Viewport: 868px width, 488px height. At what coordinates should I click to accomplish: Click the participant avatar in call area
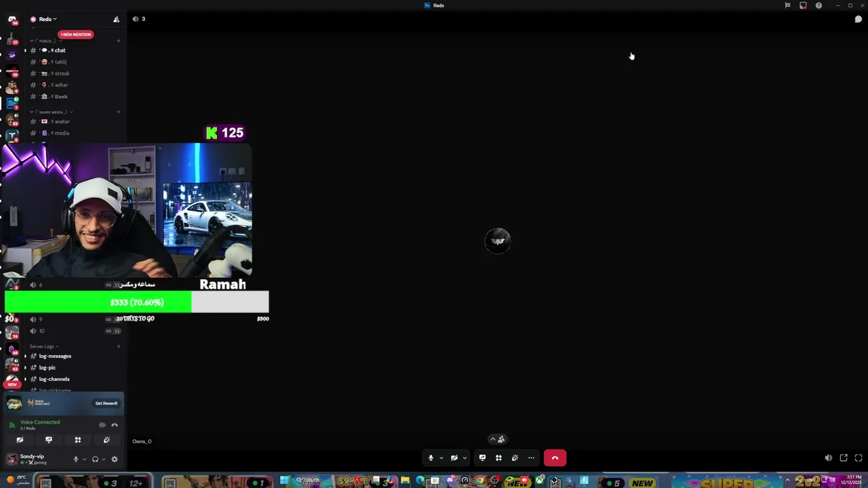[498, 241]
